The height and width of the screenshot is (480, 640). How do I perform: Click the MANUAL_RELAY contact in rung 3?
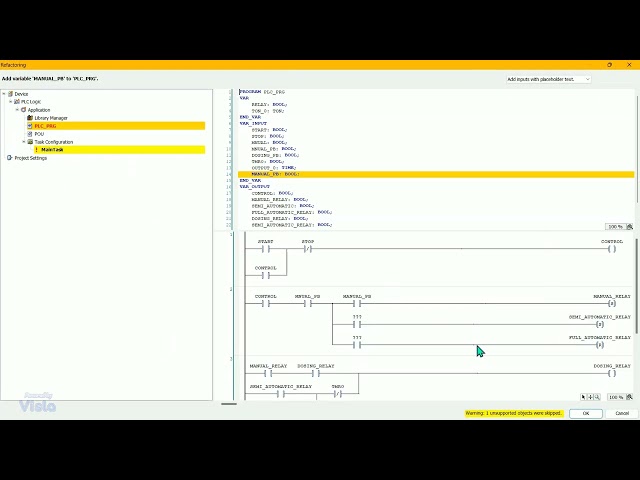(x=268, y=373)
